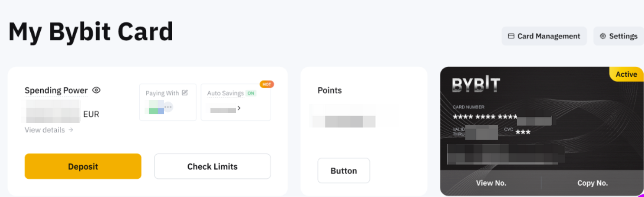Follow the View details link
Viewport: 644px width, 197px height.
(x=49, y=130)
